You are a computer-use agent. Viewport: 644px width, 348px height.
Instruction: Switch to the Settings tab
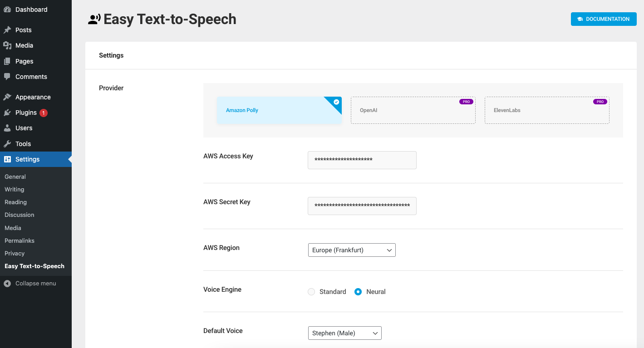point(111,55)
